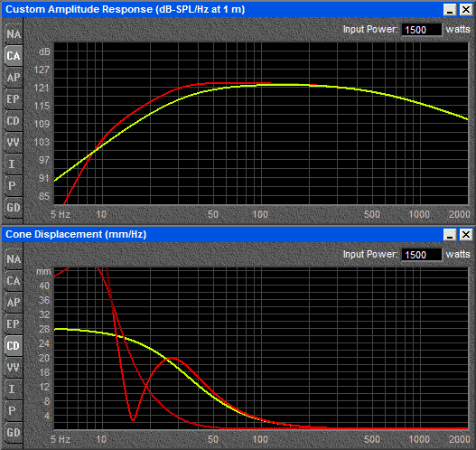
Task: Minimize the Custom Amplitude Response window
Action: pyautogui.click(x=450, y=10)
